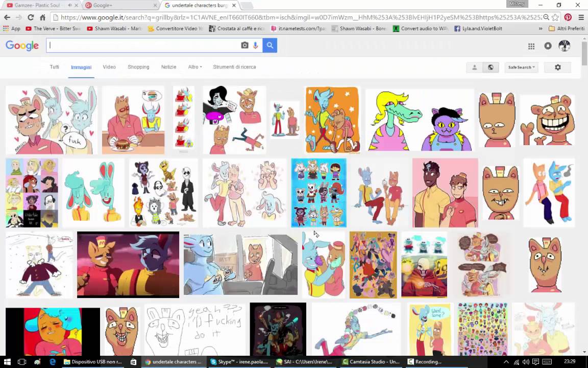Open the it.nametests.com bookmark
This screenshot has height=368, width=588.
pos(299,29)
